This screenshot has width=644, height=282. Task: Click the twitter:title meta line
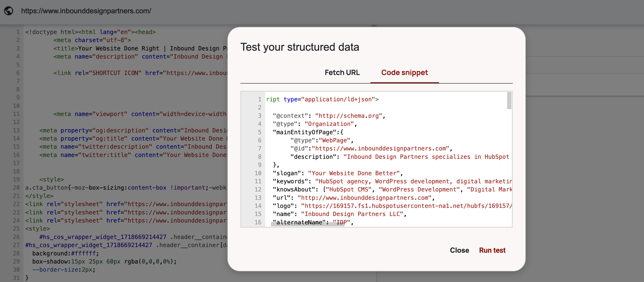(133, 155)
